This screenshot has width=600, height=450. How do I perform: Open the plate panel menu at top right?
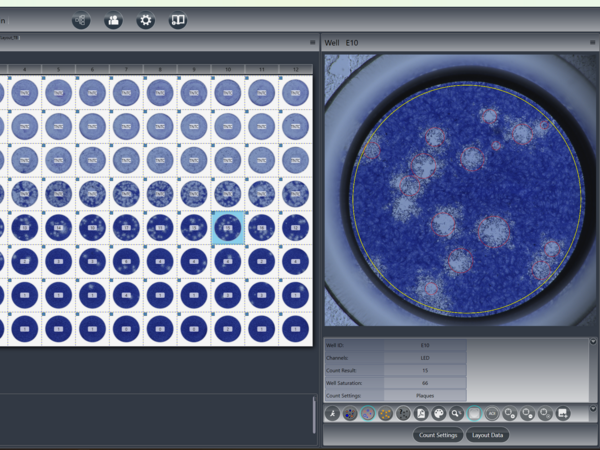tap(313, 43)
